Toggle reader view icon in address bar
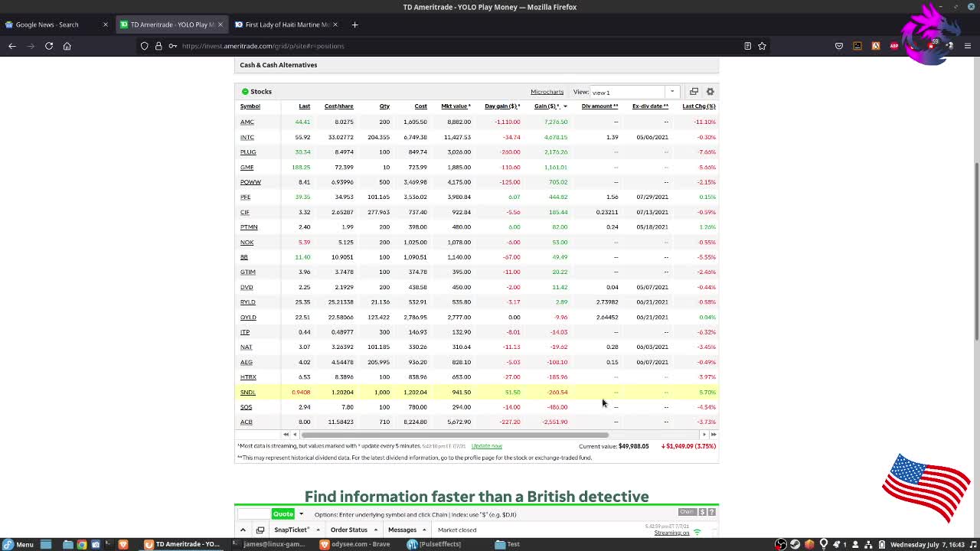This screenshot has height=551, width=980. (x=747, y=46)
